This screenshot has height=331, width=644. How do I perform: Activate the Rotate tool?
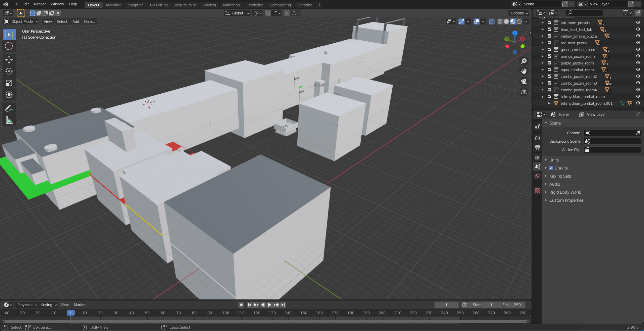click(9, 71)
